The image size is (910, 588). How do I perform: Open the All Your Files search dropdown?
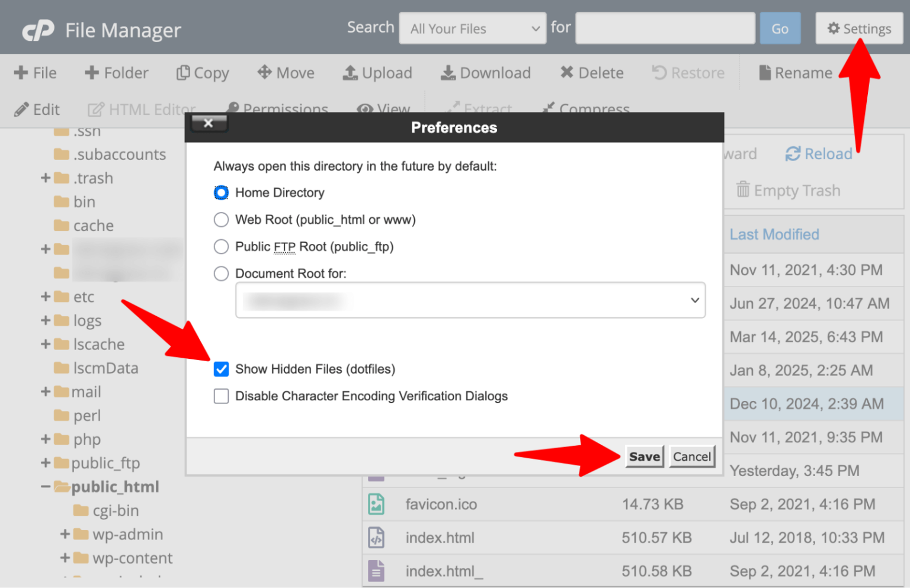tap(472, 28)
